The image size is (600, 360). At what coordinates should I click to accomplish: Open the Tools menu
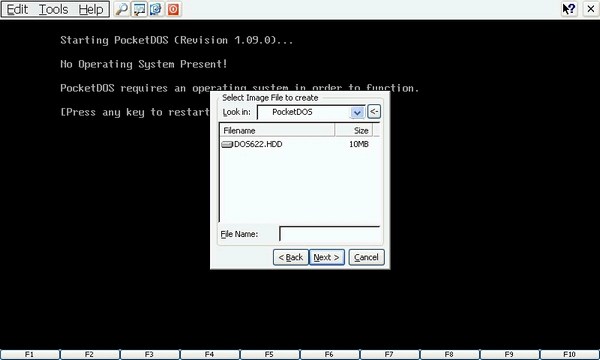click(x=54, y=9)
